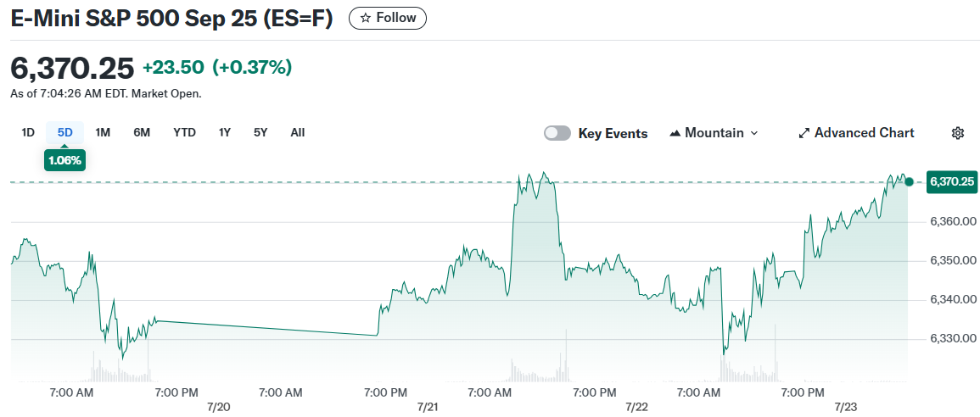Click the 6,360.00 axis label
Image resolution: width=980 pixels, height=417 pixels.
[x=953, y=221]
